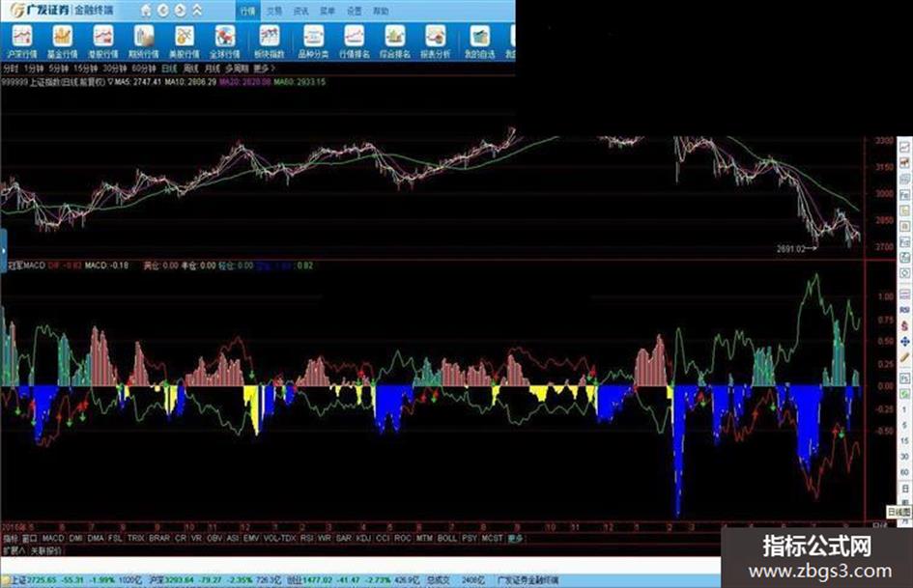Image resolution: width=913 pixels, height=588 pixels.
Task: Click the 指标 button in bottom bar
Action: click(x=11, y=539)
